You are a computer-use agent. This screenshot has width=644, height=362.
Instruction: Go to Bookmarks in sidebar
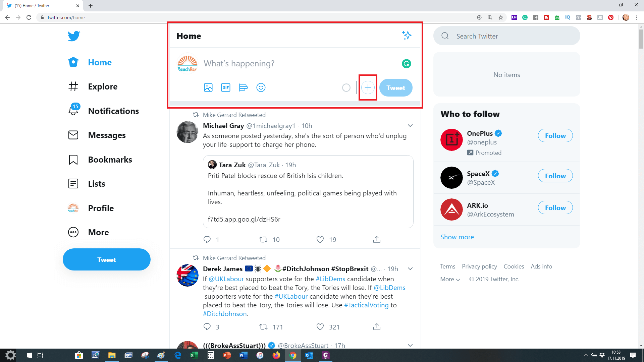click(110, 160)
